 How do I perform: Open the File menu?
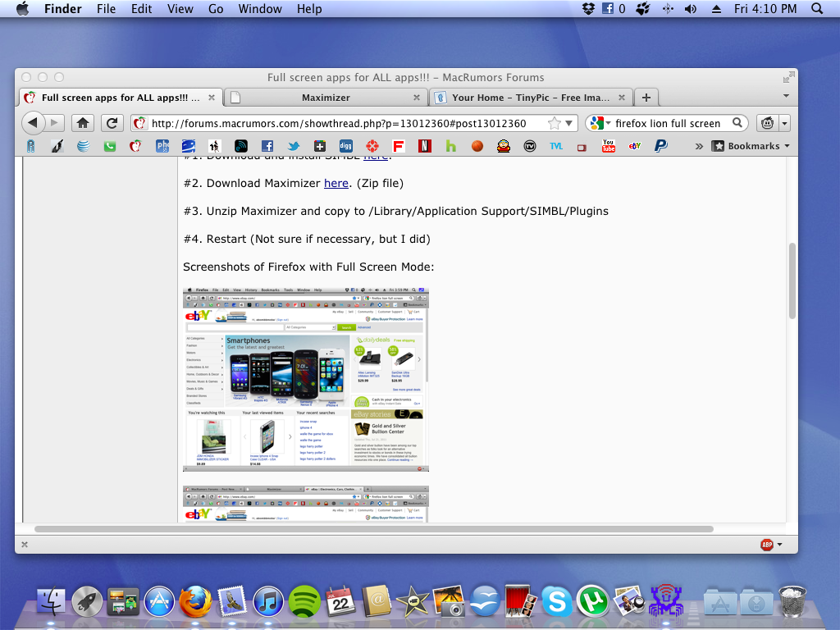point(106,8)
